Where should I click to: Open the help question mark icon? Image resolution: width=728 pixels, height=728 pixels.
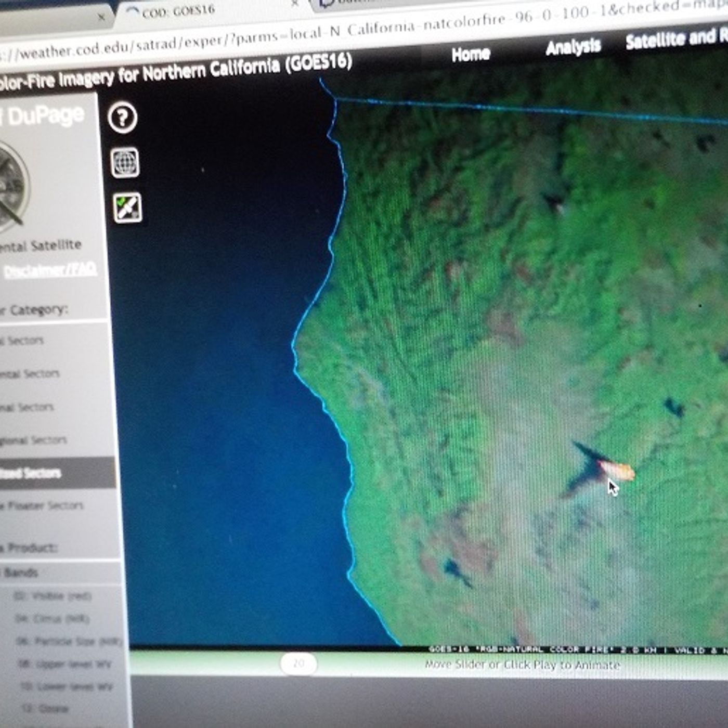(x=123, y=118)
